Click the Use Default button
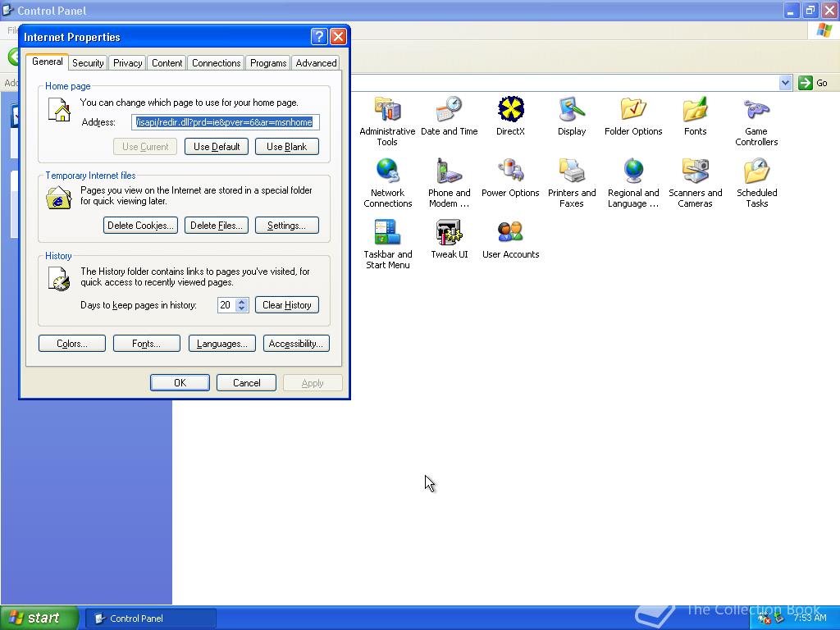This screenshot has width=840, height=630. click(217, 147)
